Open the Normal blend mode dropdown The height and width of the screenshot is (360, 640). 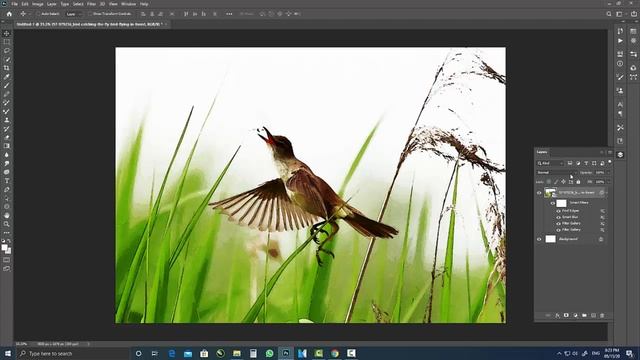click(x=556, y=173)
